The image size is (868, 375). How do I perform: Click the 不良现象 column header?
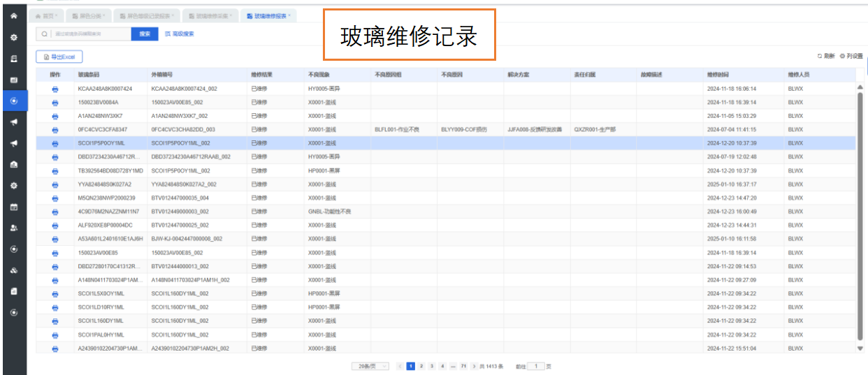(319, 74)
